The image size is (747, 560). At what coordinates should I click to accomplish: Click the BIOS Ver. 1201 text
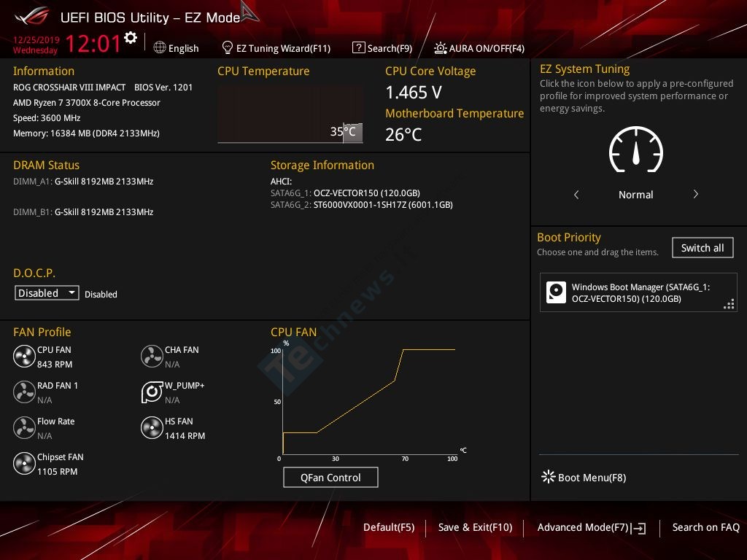click(x=163, y=87)
